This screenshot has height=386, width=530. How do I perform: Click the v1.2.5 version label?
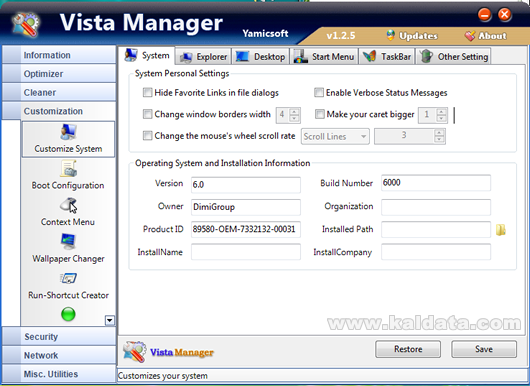click(341, 35)
